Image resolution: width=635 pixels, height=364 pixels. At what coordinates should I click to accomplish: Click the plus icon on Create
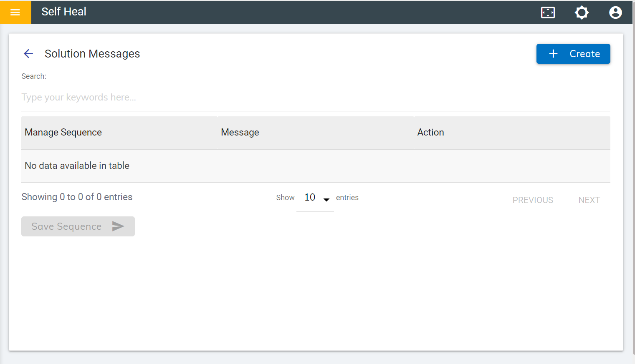pos(553,54)
